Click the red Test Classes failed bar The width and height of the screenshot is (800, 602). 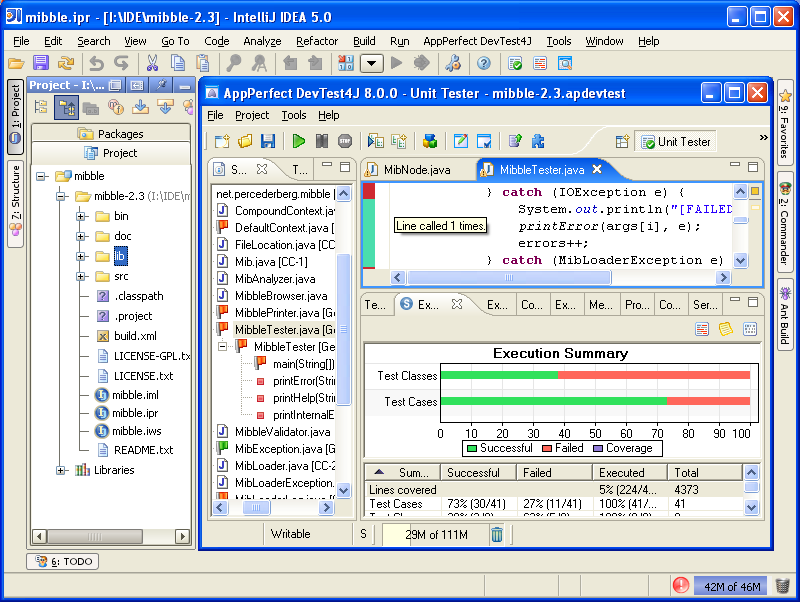654,375
